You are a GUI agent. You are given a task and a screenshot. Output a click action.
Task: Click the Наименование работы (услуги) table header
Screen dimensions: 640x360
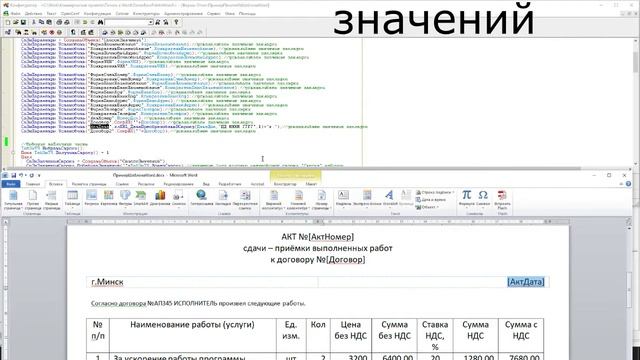[192, 325]
